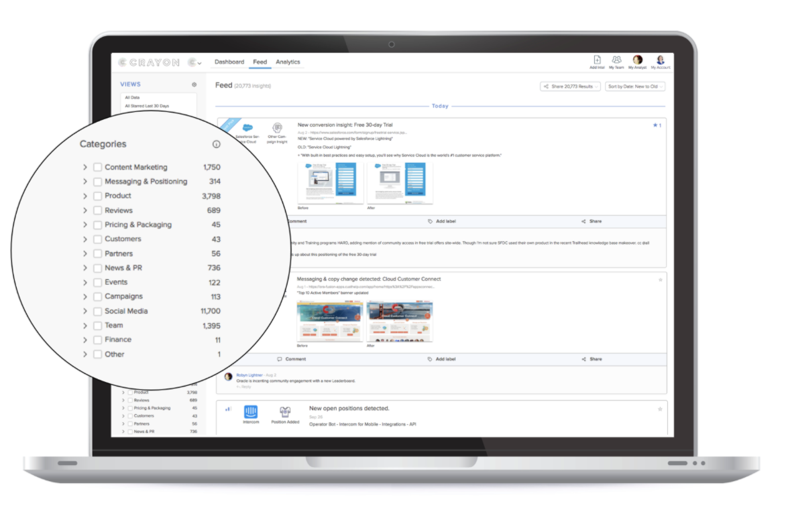Star the Cloud Customer Connect insight

[661, 280]
